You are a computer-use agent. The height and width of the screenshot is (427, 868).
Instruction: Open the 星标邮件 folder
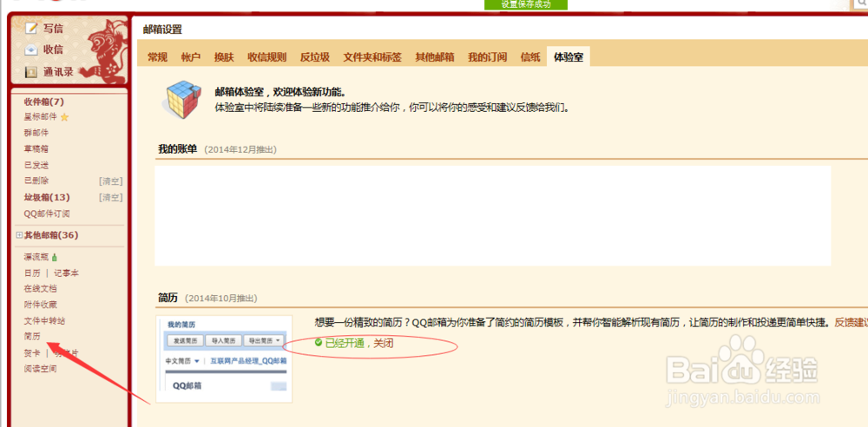[x=41, y=117]
